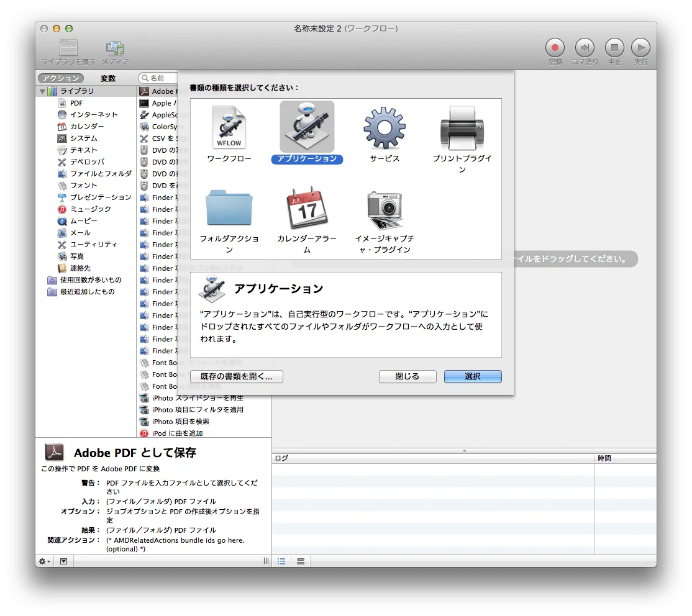Select the イメージキャプチャ・プラグイン camera icon
The width and height of the screenshot is (692, 616).
tap(385, 210)
